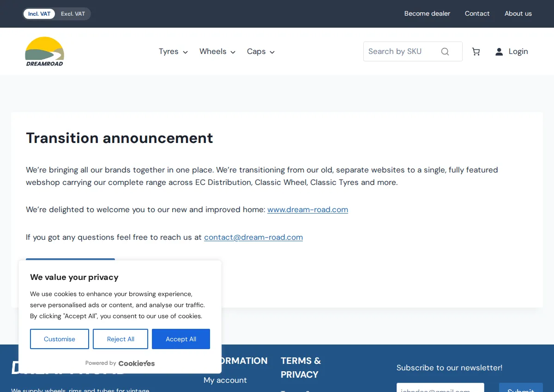Switch pricing to Excl. VAT
554x392 pixels.
click(73, 14)
